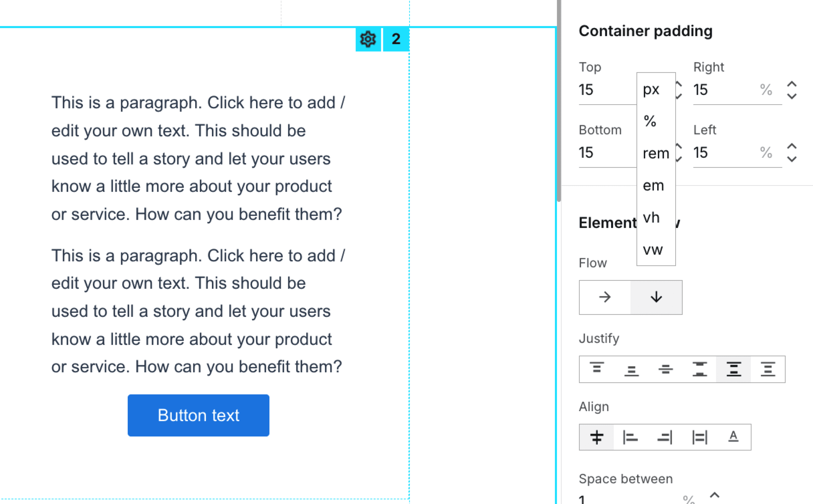Click the second paragraph text block
Viewport: 813px width, 504px height.
[x=198, y=311]
